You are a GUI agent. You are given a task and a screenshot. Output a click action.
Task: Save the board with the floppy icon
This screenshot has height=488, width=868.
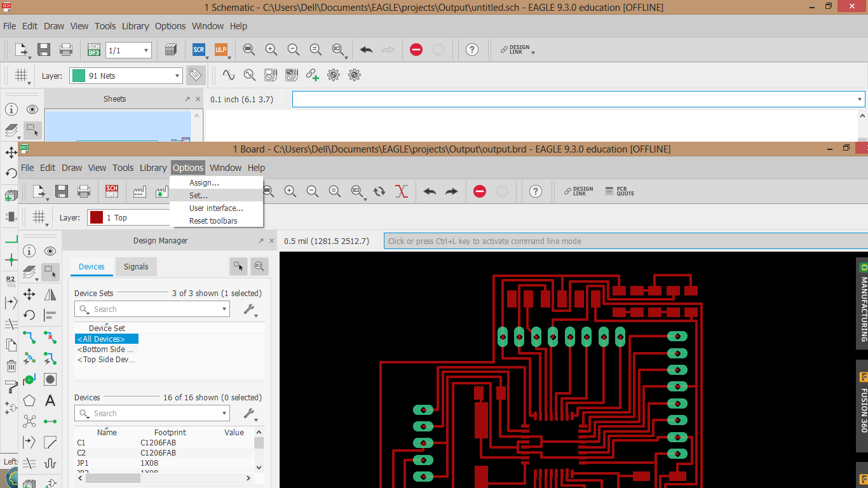pos(62,191)
